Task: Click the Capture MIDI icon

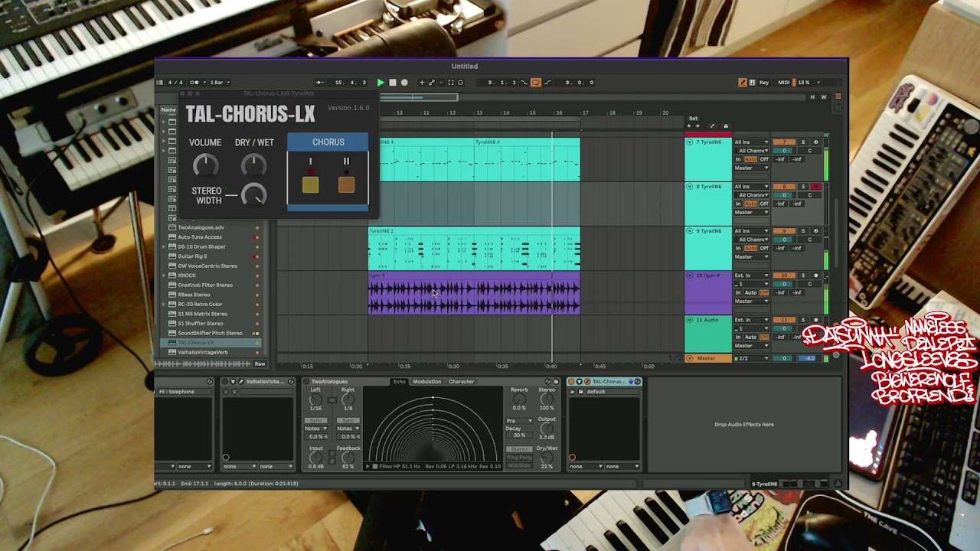Action: pyautogui.click(x=451, y=83)
